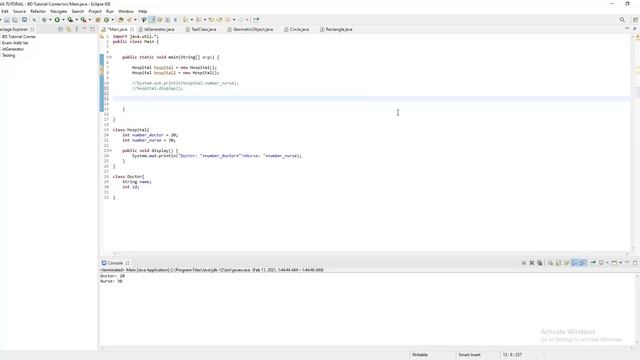This screenshot has width=640, height=360.
Task: Toggle Mark Occurrences highlighted button
Action: tap(152, 20)
